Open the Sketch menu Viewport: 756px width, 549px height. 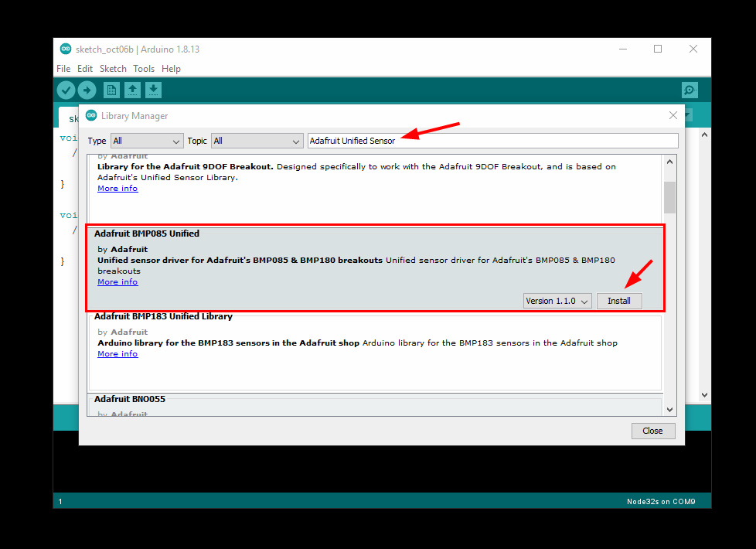click(113, 69)
